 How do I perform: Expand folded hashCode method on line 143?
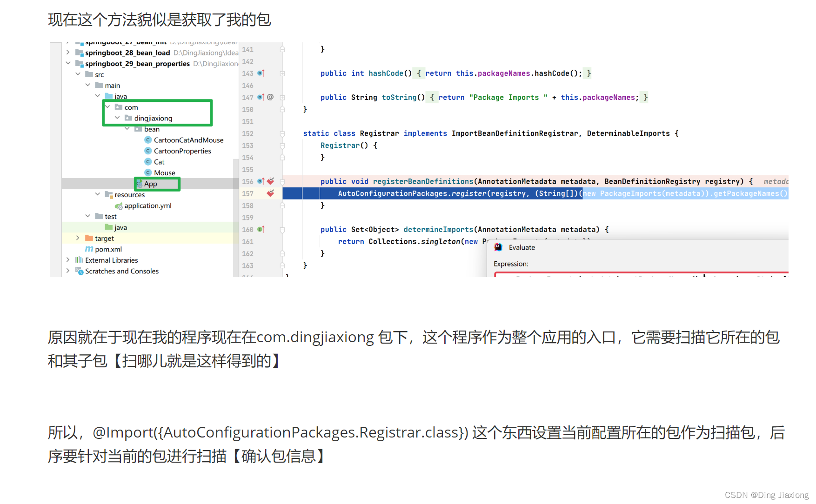pos(282,73)
